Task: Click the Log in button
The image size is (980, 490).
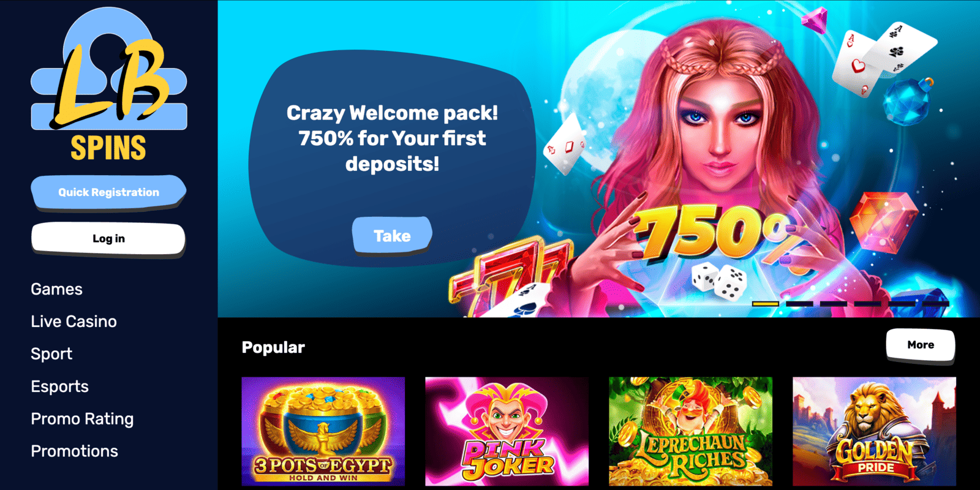Action: click(108, 239)
